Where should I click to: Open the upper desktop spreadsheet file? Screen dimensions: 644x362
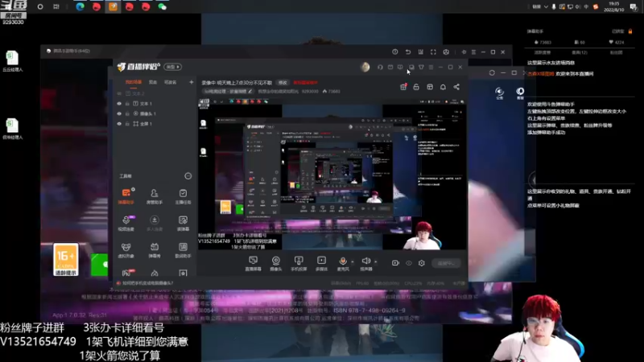pos(12,61)
